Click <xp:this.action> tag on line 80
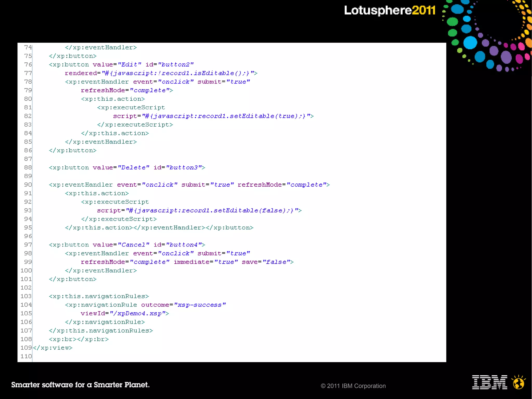Viewport: 532px width, 399px height. [x=113, y=99]
